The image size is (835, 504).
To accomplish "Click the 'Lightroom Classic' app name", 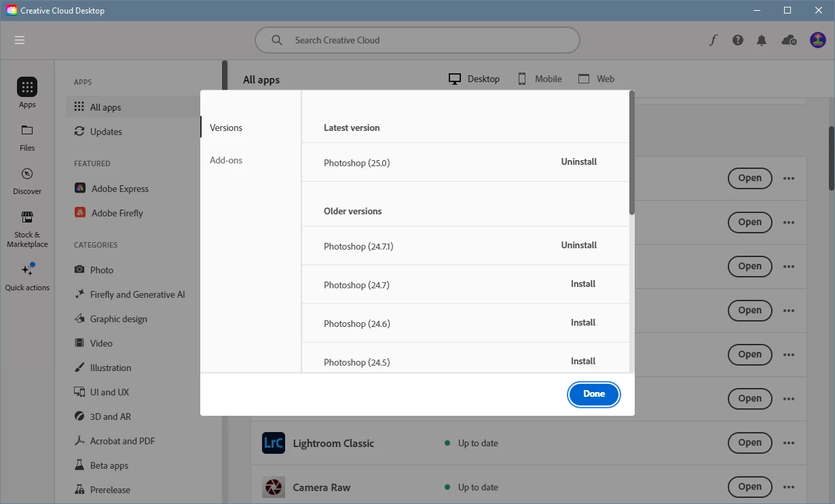I will 333,444.
